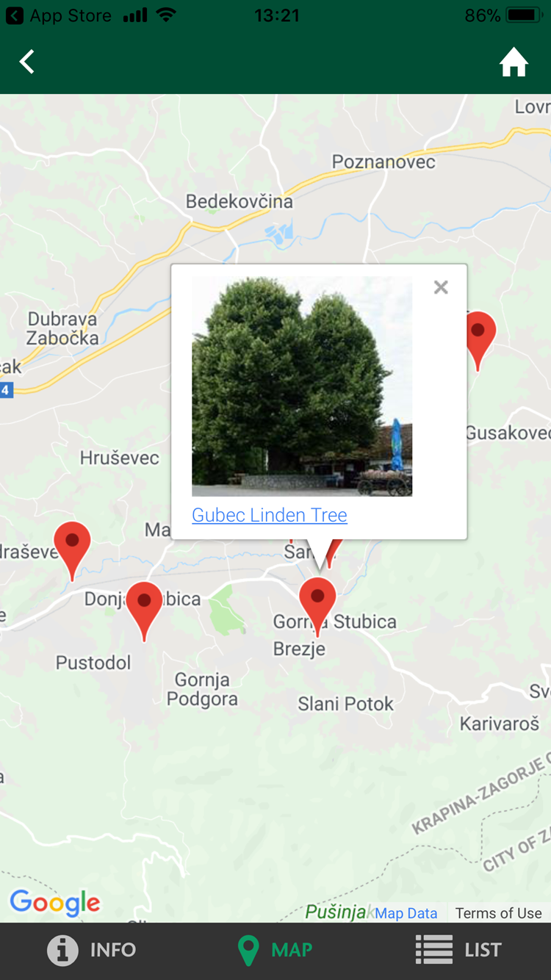The height and width of the screenshot is (980, 551).
Task: Switch to the LIST tab
Action: 458,950
